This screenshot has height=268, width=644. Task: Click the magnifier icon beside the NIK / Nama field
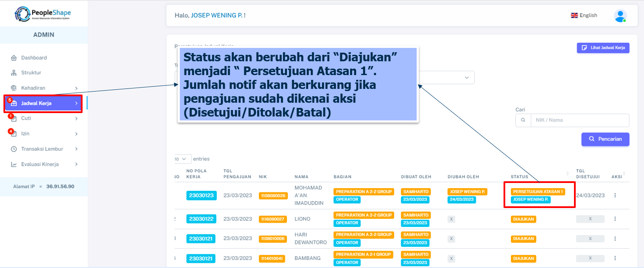pyautogui.click(x=523, y=120)
